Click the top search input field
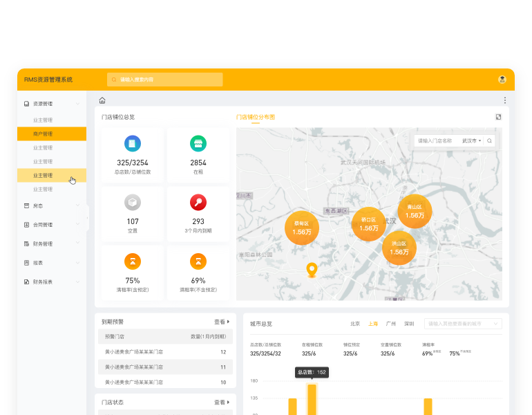Viewport: 532px width, 415px height. point(166,80)
